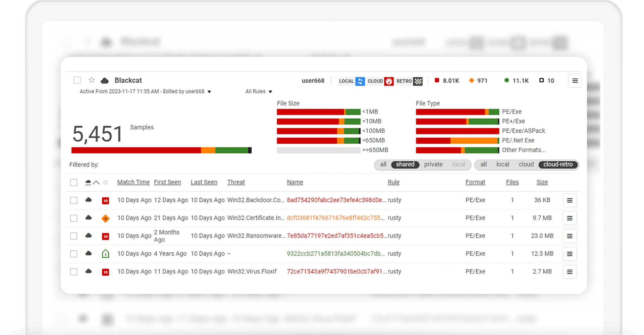This screenshot has height=335, width=644.
Task: Sort table by Name column
Action: click(295, 182)
